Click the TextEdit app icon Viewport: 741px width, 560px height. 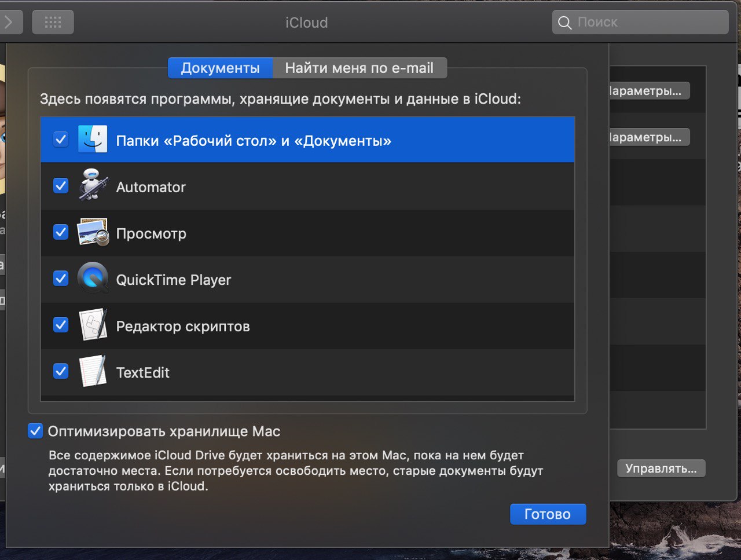[93, 371]
